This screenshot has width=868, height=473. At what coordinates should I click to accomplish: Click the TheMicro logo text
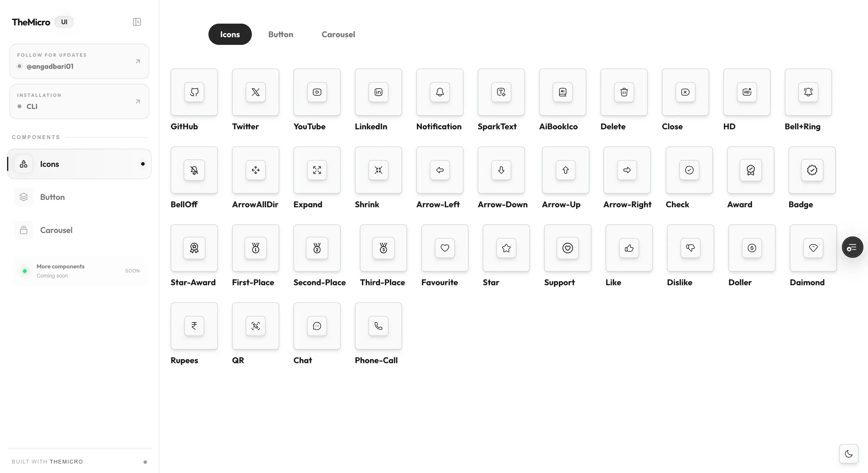coord(31,22)
